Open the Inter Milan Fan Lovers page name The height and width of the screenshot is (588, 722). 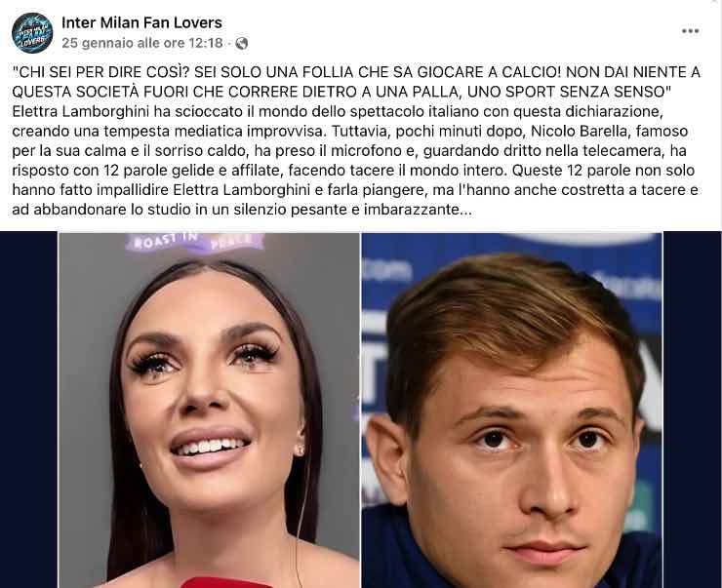tap(141, 22)
